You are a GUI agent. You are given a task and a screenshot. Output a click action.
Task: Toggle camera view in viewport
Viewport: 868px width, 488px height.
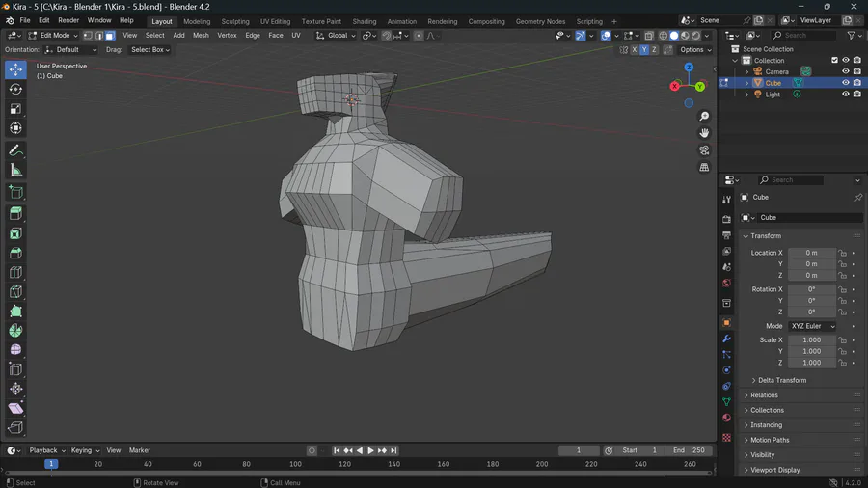pos(704,149)
